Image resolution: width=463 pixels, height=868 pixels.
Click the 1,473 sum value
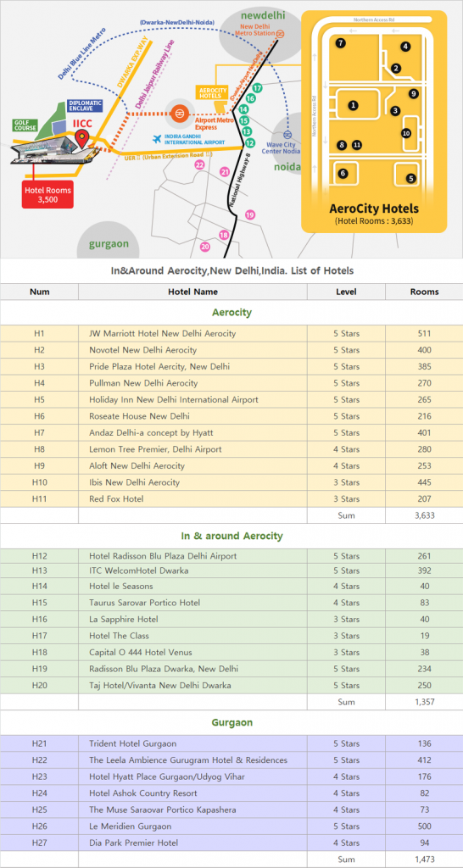point(424,860)
